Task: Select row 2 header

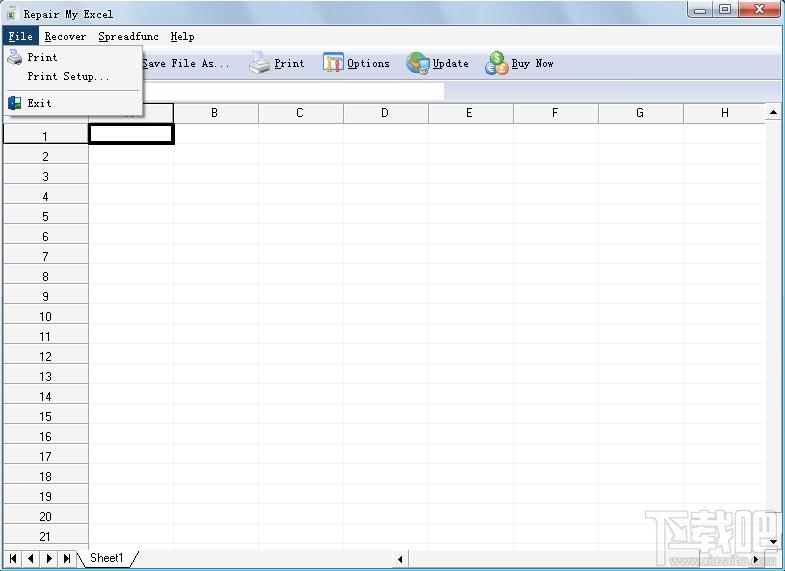Action: [x=46, y=154]
